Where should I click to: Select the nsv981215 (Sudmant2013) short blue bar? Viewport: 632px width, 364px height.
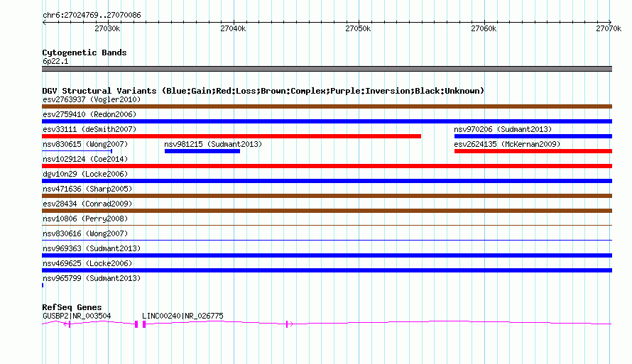coord(202,151)
